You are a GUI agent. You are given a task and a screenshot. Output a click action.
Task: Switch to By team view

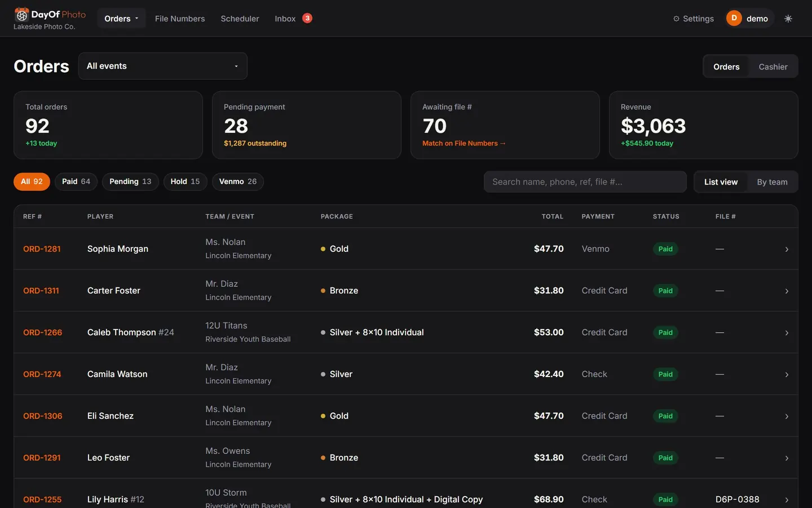772,182
